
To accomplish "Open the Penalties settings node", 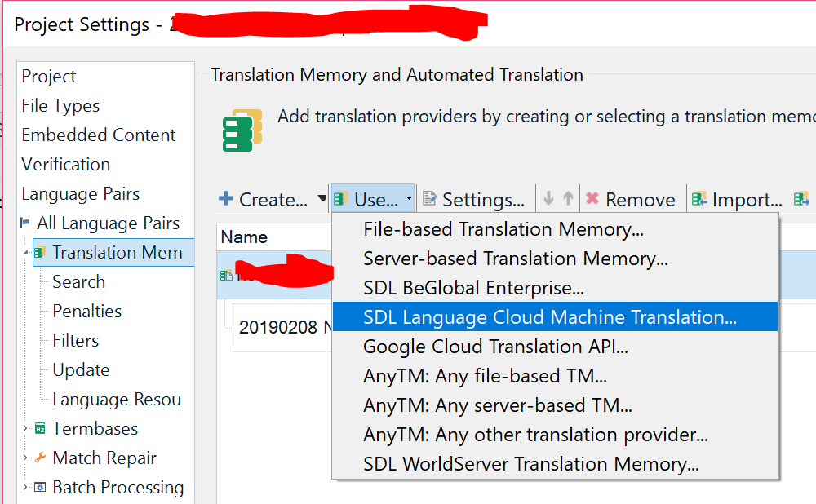I will tap(87, 311).
